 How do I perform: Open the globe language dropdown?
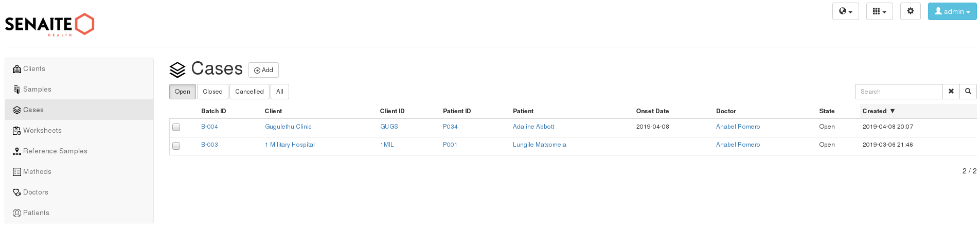pyautogui.click(x=845, y=11)
